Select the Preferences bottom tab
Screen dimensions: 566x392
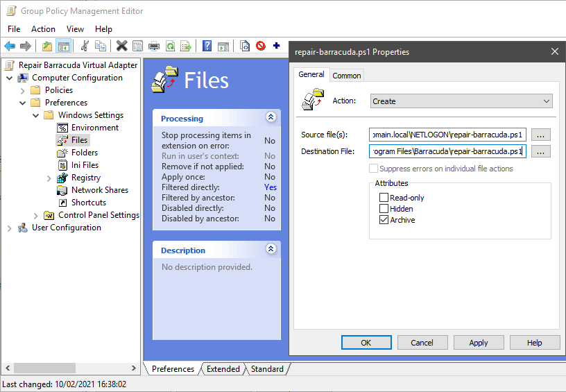pos(173,369)
